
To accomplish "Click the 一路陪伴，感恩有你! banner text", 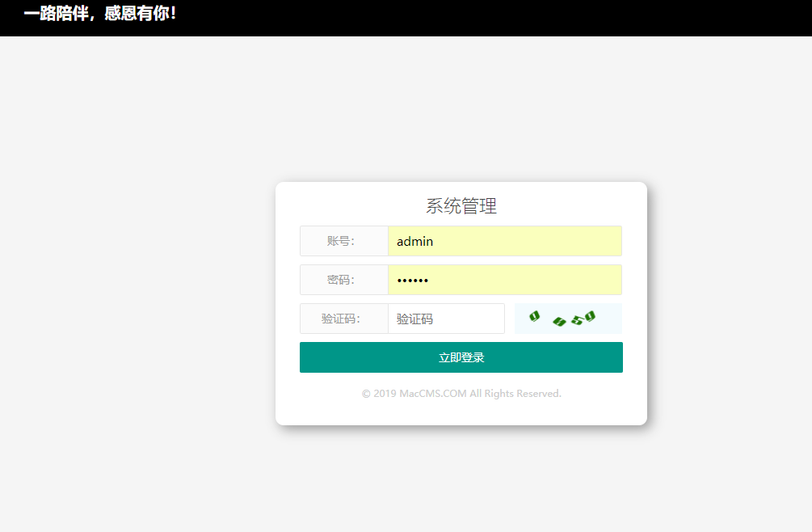I will 100,14.
